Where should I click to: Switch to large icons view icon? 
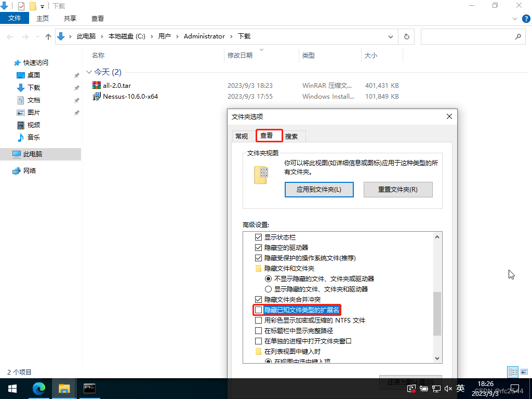pyautogui.click(x=524, y=372)
